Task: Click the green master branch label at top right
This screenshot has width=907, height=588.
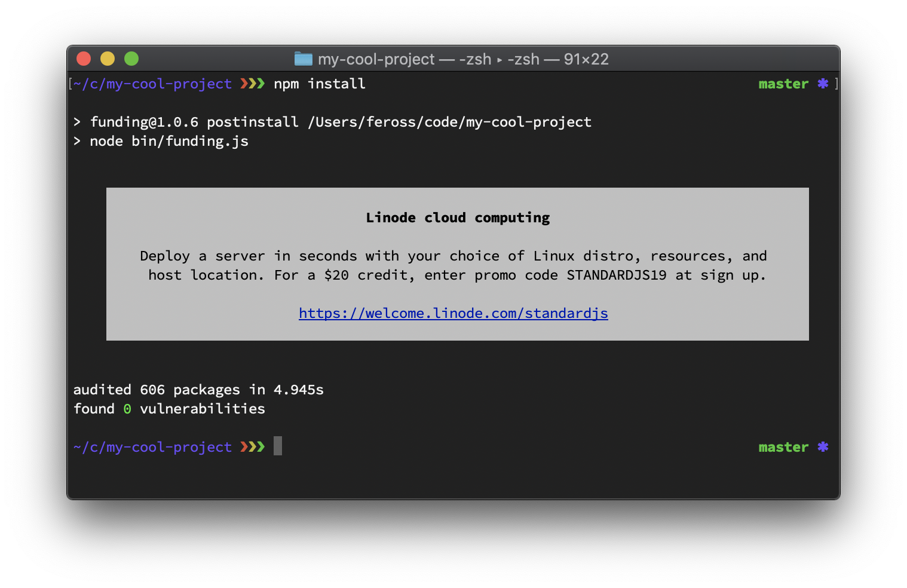Action: point(783,84)
